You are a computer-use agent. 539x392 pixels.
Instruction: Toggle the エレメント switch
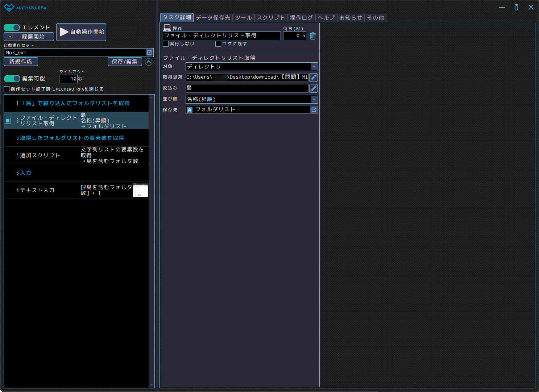click(12, 28)
